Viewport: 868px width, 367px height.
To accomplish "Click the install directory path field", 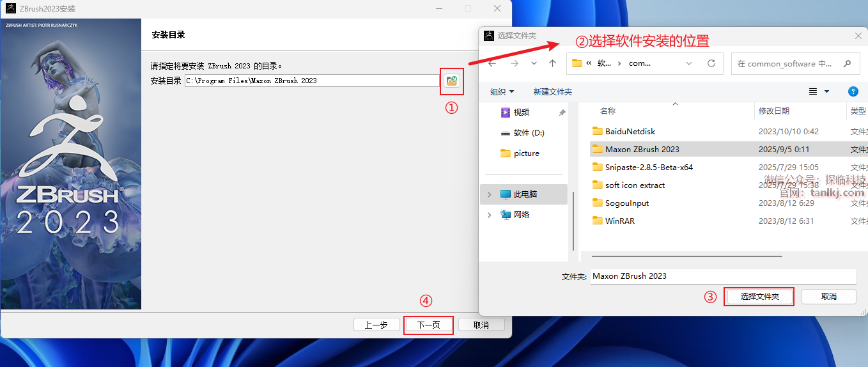I will [312, 81].
